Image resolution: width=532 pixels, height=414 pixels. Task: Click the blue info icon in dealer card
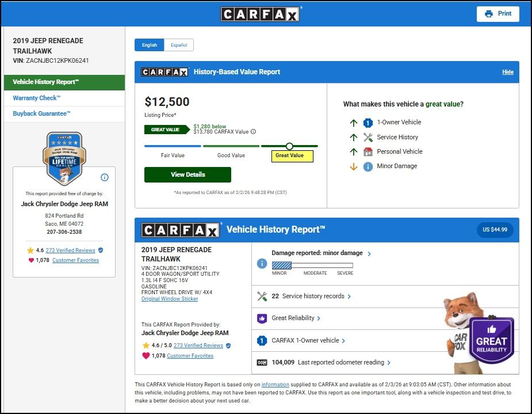coord(105,177)
